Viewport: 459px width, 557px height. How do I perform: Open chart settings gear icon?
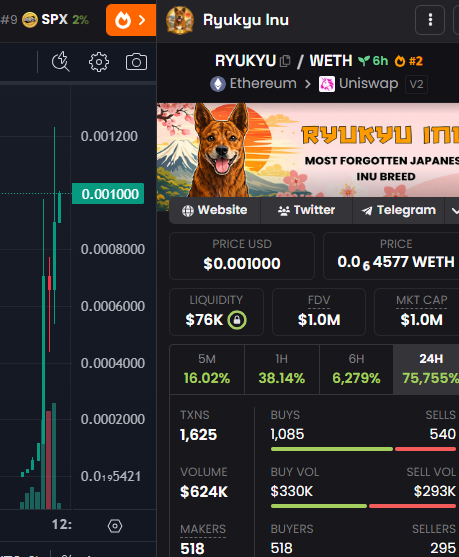[x=99, y=62]
